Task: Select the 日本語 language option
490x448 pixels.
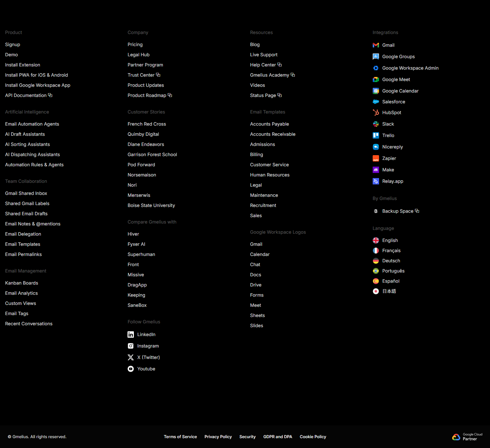Action: click(389, 291)
